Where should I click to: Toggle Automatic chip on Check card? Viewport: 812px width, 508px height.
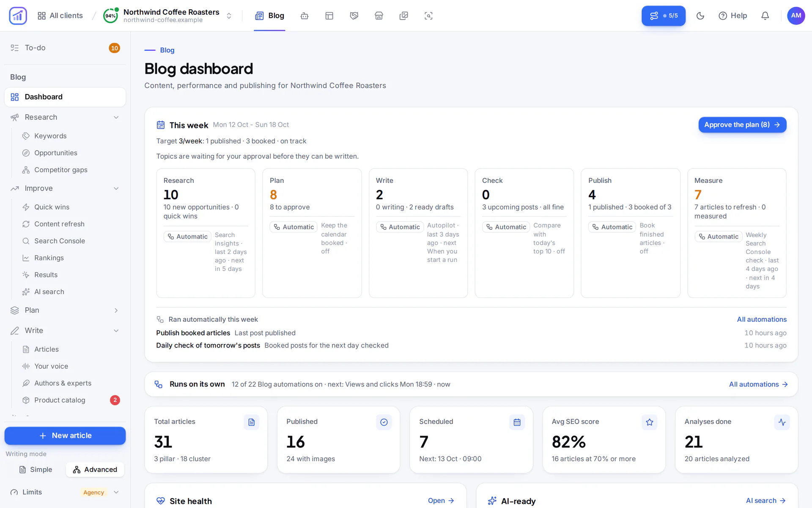click(x=506, y=227)
